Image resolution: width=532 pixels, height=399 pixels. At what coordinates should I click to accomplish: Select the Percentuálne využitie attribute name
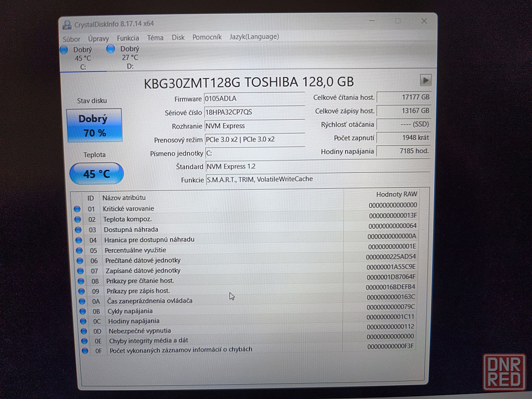tap(135, 250)
